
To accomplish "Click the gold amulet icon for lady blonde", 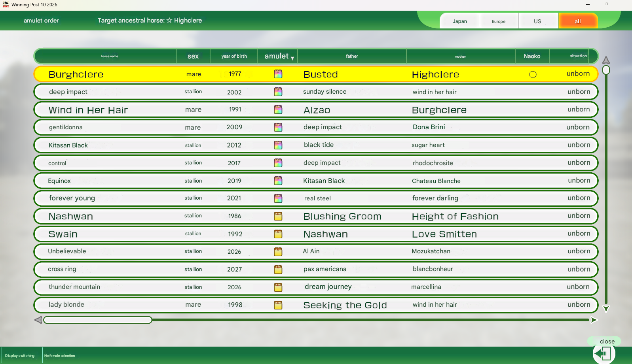I will click(278, 305).
